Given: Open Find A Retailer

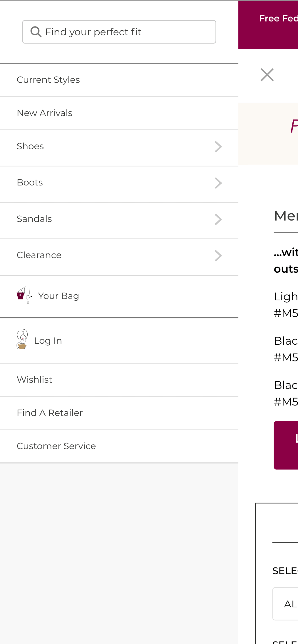Looking at the screenshot, I should coord(50,413).
